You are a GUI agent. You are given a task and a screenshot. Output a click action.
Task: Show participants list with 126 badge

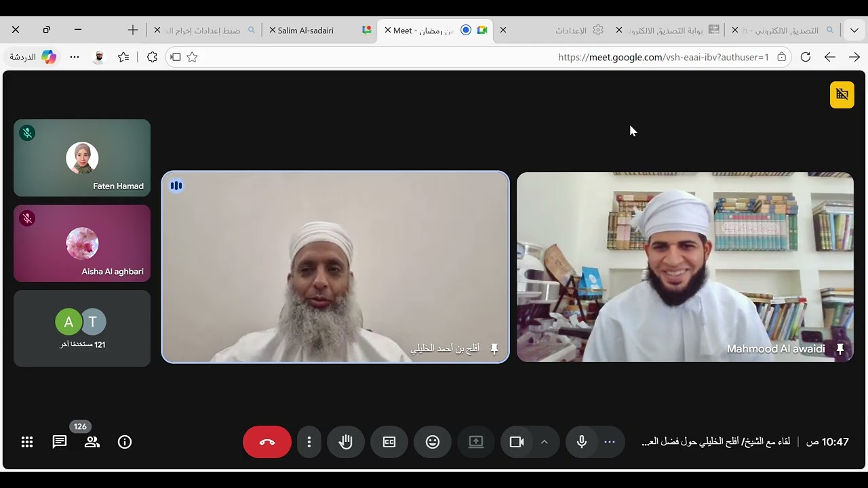click(x=92, y=442)
